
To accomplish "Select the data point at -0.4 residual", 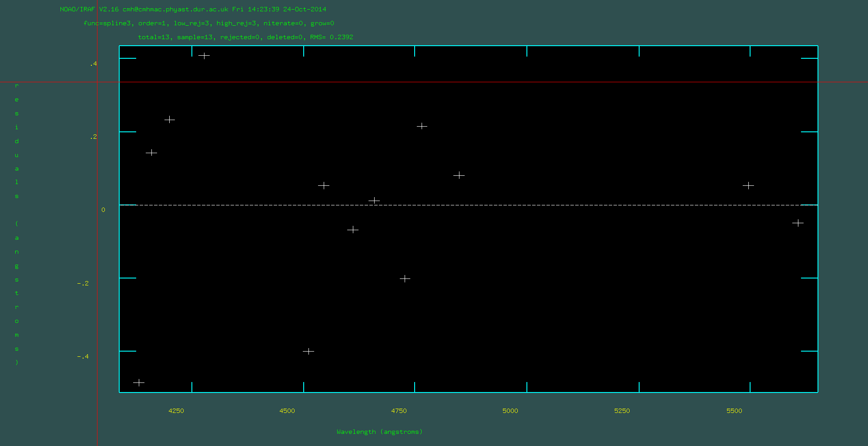I will click(308, 351).
